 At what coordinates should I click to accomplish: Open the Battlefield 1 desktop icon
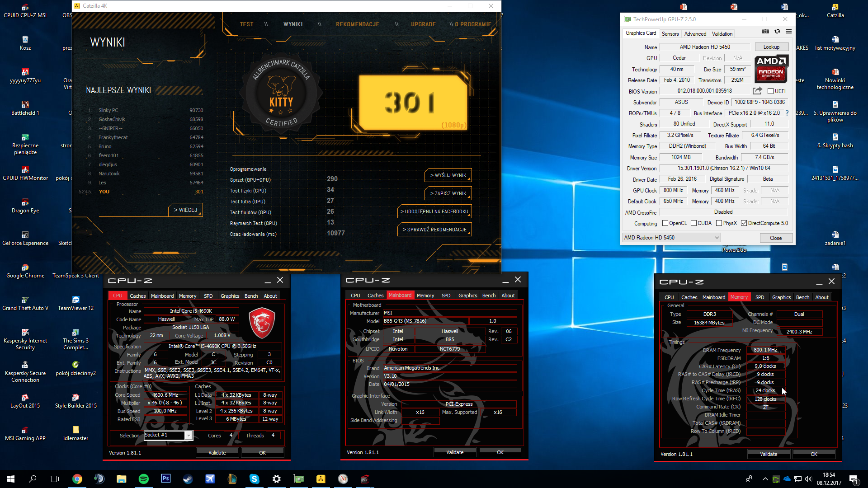click(25, 108)
